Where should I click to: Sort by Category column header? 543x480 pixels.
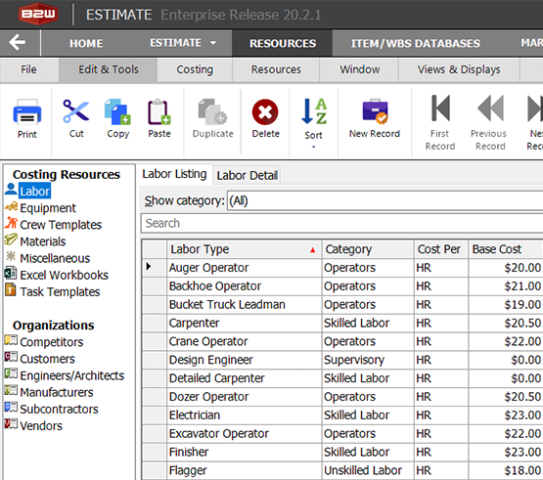click(x=368, y=249)
